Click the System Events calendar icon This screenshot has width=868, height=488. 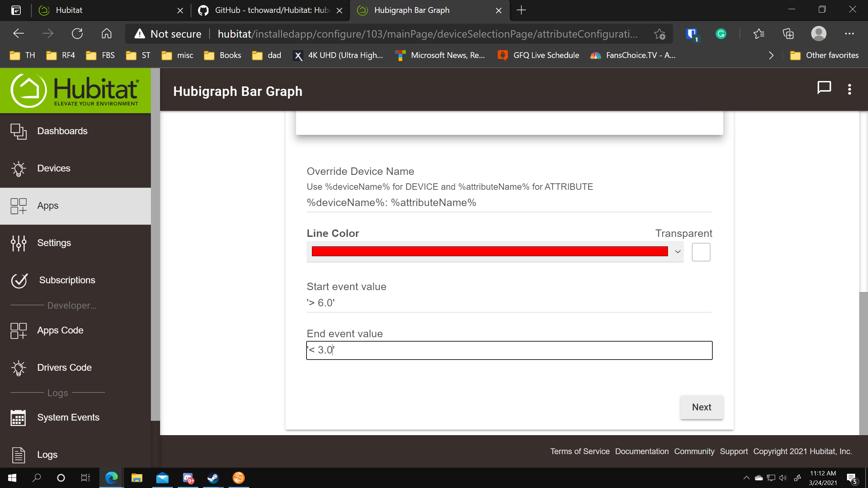tap(18, 418)
